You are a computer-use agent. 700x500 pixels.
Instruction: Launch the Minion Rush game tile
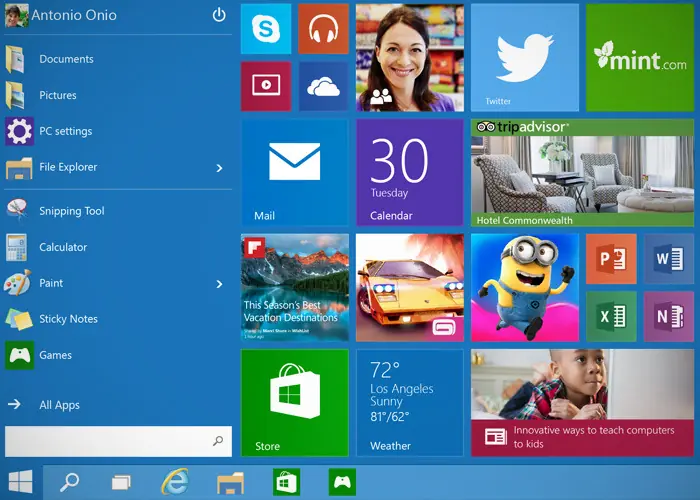click(525, 288)
